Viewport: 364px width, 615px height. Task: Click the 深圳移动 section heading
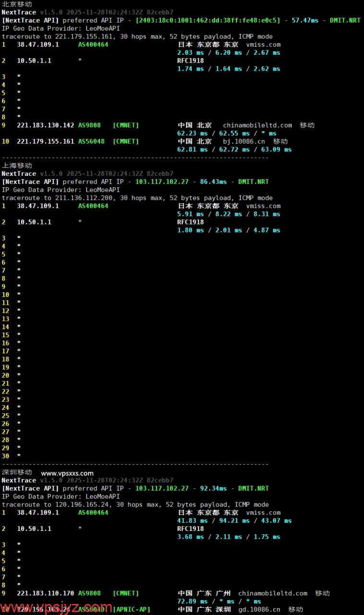coord(17,472)
